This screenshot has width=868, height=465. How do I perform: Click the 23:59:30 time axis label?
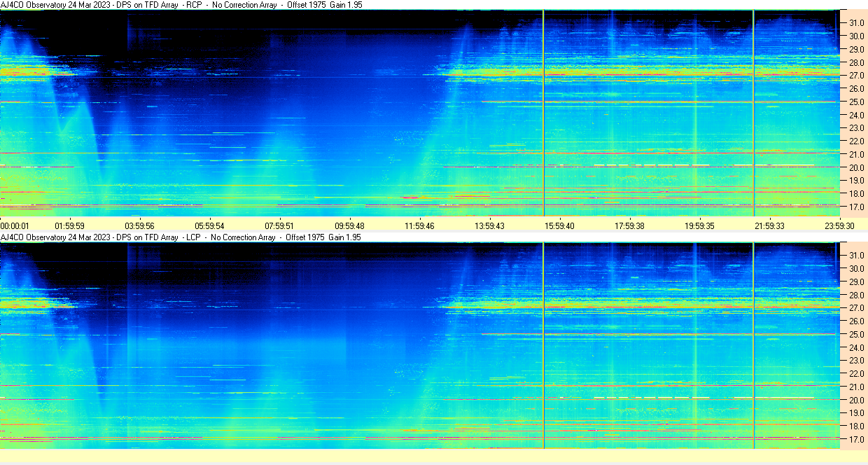(839, 226)
